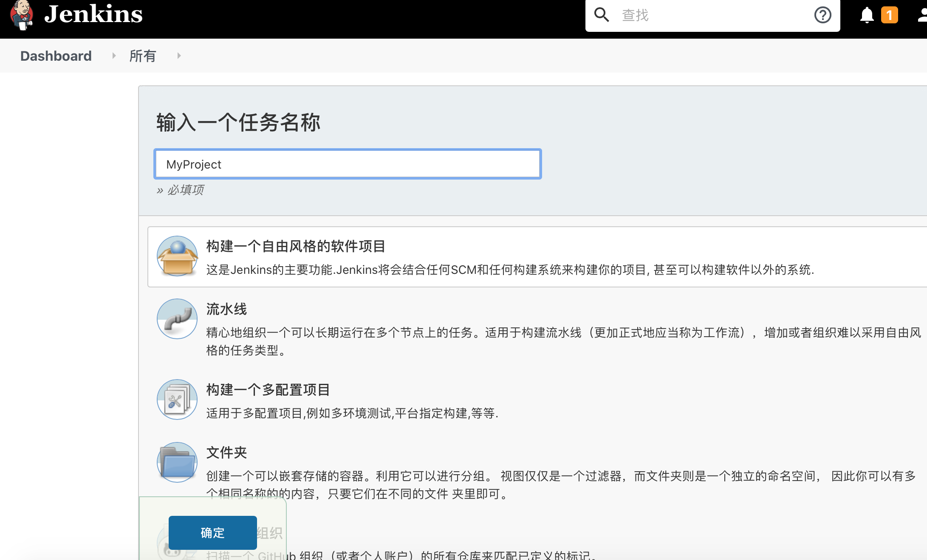Expand the Dashboard breadcrumb arrow
Screen dimensions: 927x560
pos(114,56)
